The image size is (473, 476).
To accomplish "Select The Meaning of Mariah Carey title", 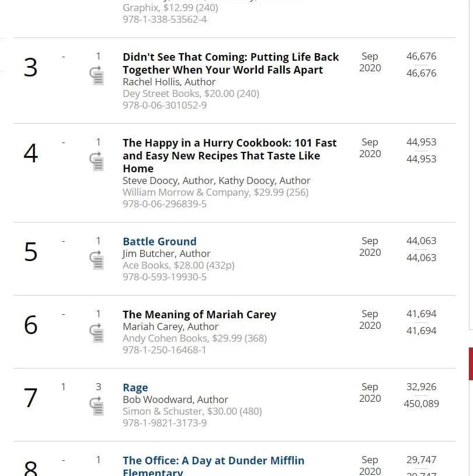I will pyautogui.click(x=199, y=314).
